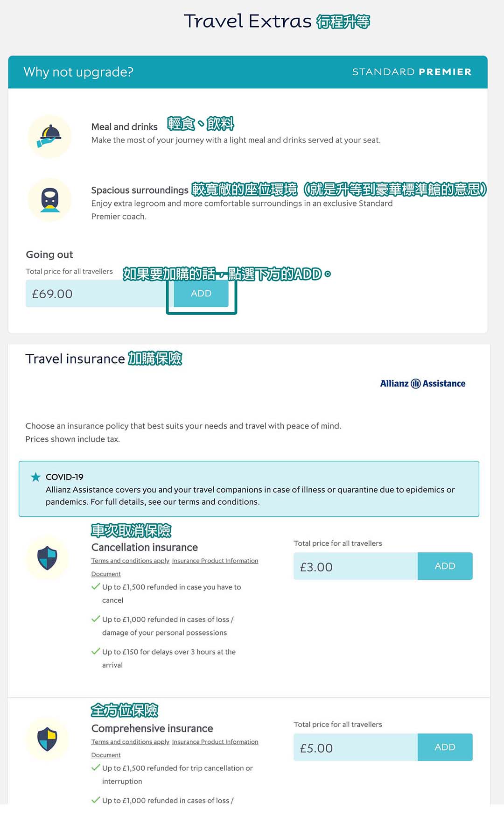The image size is (504, 817).
Task: Click the Comprehensive insurance shield icon
Action: pyautogui.click(x=47, y=739)
